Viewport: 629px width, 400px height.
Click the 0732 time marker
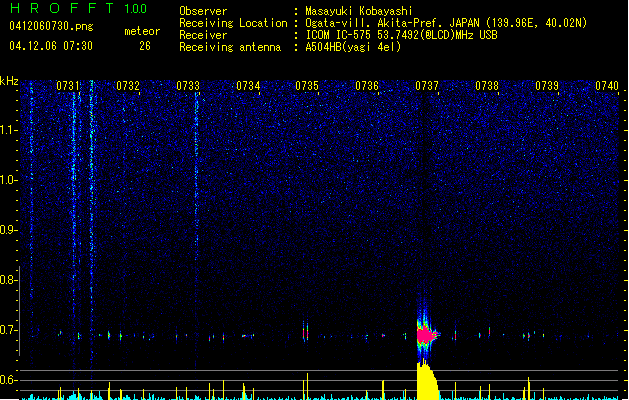click(x=128, y=86)
